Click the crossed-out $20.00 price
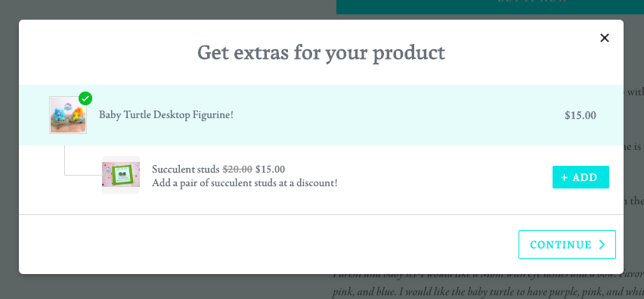The width and height of the screenshot is (644, 299). (237, 169)
